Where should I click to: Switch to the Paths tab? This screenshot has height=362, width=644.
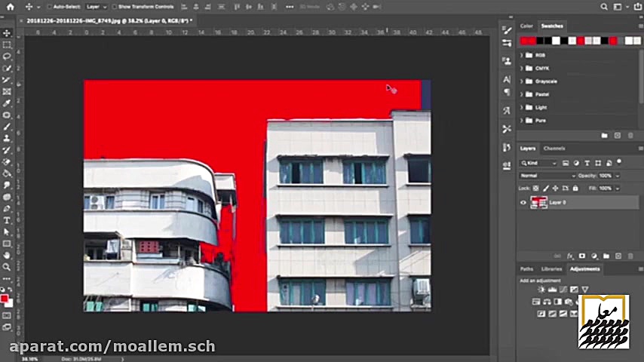(x=526, y=269)
